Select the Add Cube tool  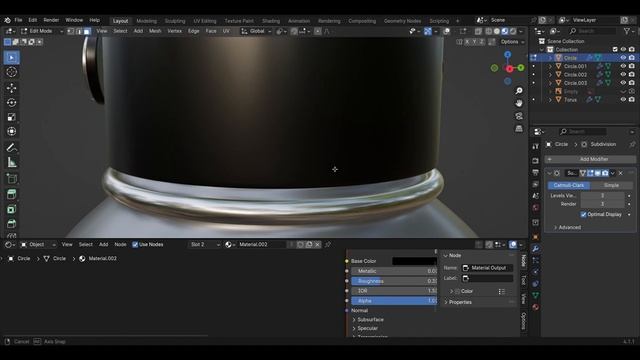pos(11,178)
